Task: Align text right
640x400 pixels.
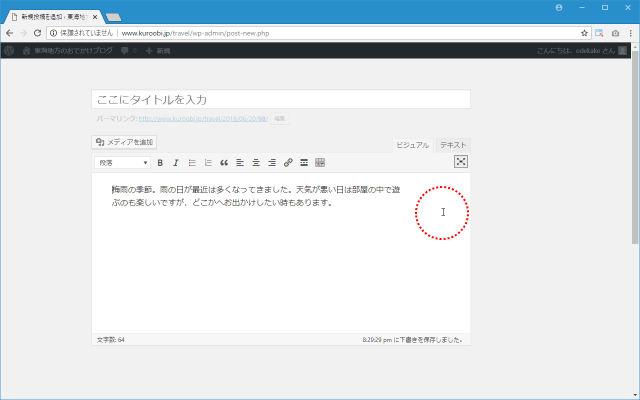Action: pos(272,162)
